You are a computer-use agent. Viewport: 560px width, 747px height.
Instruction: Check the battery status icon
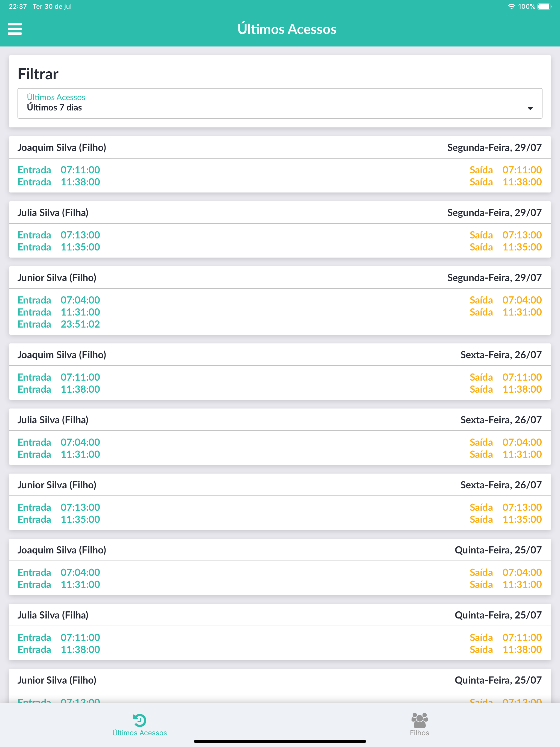pyautogui.click(x=544, y=6)
